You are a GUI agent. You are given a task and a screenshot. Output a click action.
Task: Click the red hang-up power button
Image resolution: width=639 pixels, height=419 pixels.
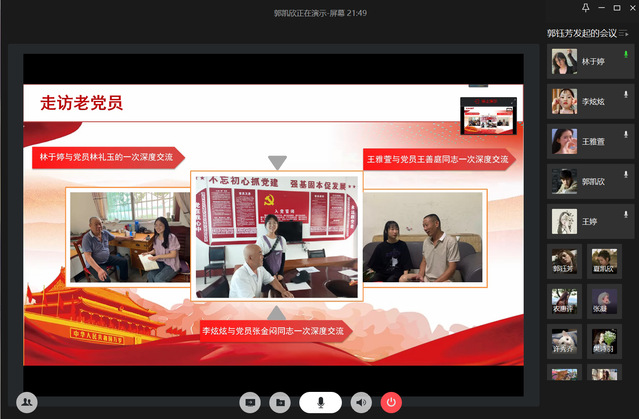(x=391, y=402)
